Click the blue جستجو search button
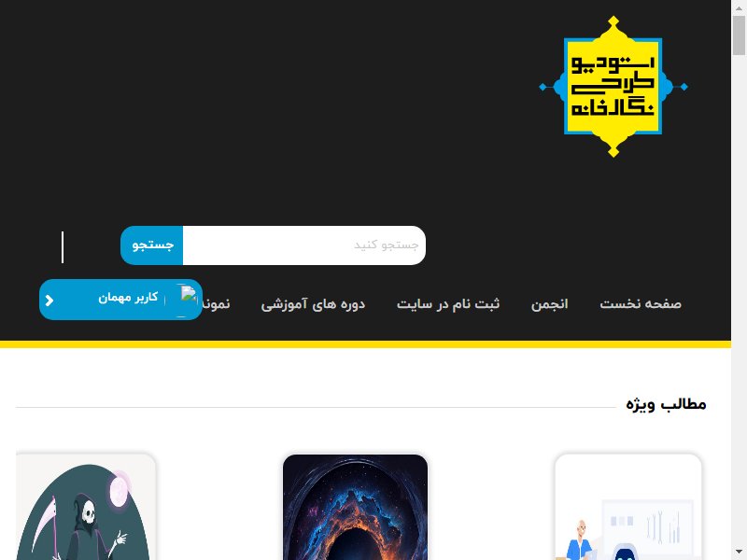The height and width of the screenshot is (560, 747). click(152, 245)
